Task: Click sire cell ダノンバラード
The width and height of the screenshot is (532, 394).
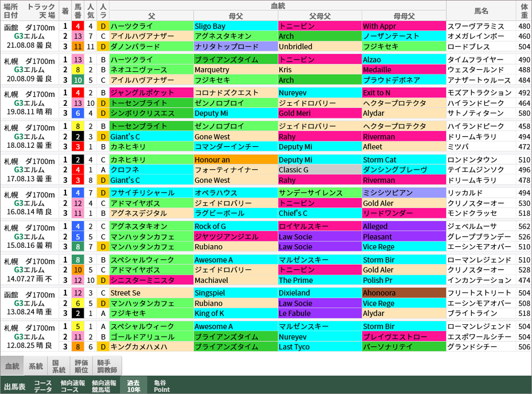Action: (151, 46)
